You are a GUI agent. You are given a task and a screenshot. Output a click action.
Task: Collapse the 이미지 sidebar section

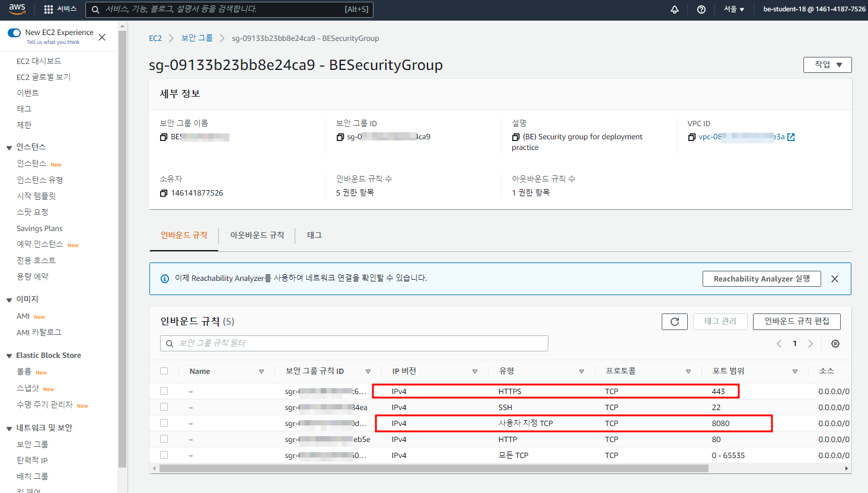click(9, 300)
